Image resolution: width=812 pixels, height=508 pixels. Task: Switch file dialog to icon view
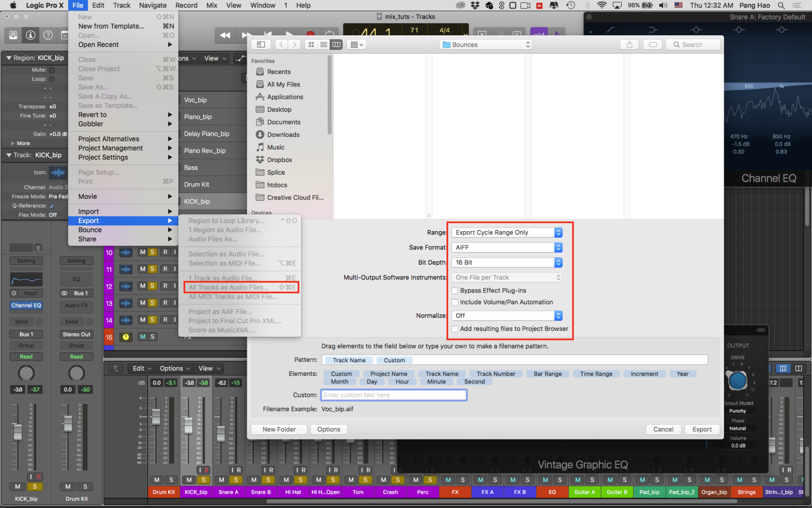311,45
